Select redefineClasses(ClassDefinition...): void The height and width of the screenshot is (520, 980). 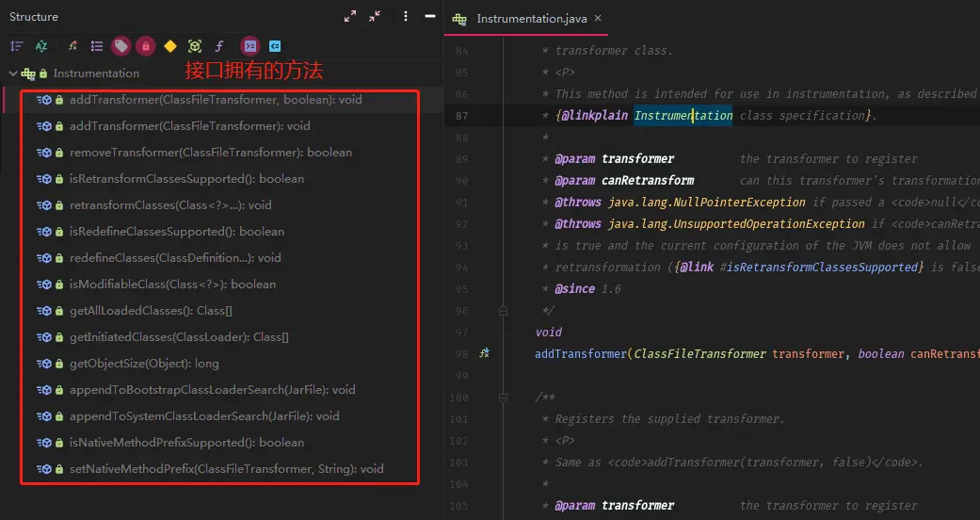pyautogui.click(x=175, y=258)
